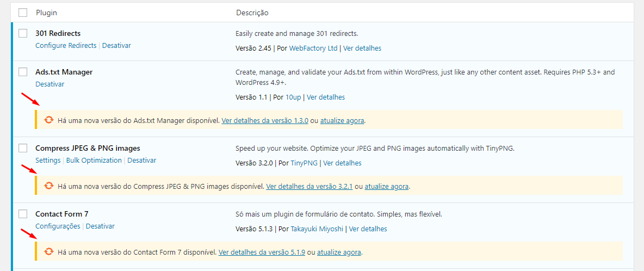
Task: Ver detalhes next to 10up author
Action: point(326,97)
